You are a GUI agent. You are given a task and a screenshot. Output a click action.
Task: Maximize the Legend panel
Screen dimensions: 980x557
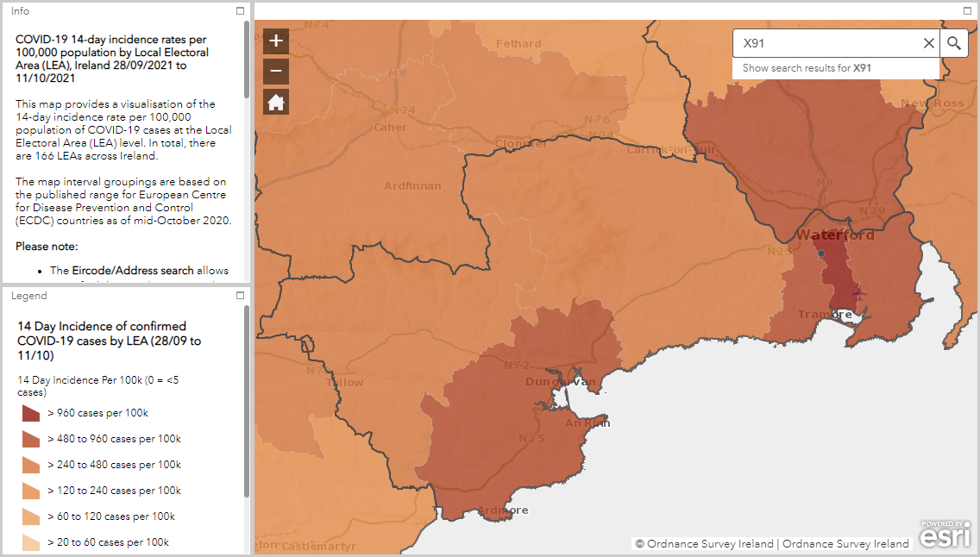tap(241, 296)
